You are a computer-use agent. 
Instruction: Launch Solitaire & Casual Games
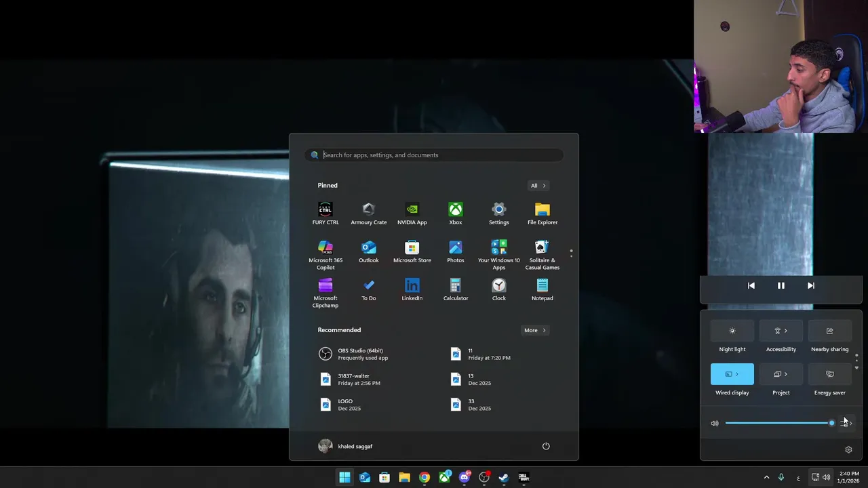[x=542, y=255]
